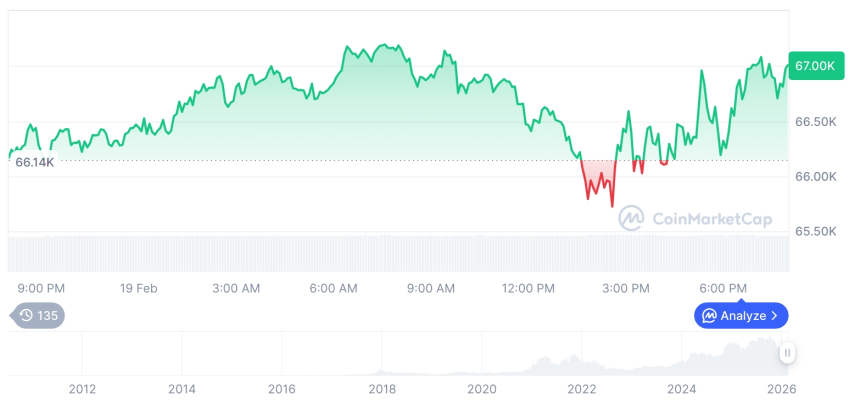The height and width of the screenshot is (401, 860).
Task: Click the 66.14K opening price label
Action: point(35,162)
